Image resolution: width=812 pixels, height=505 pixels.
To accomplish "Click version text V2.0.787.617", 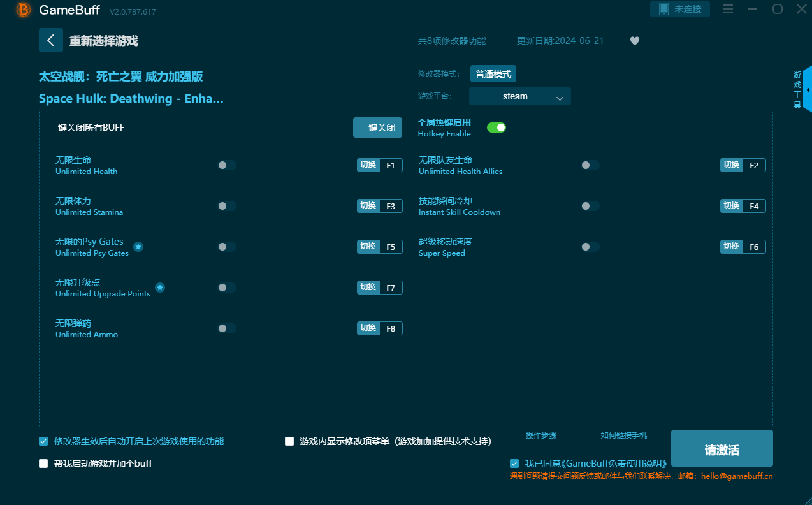I will [x=133, y=12].
